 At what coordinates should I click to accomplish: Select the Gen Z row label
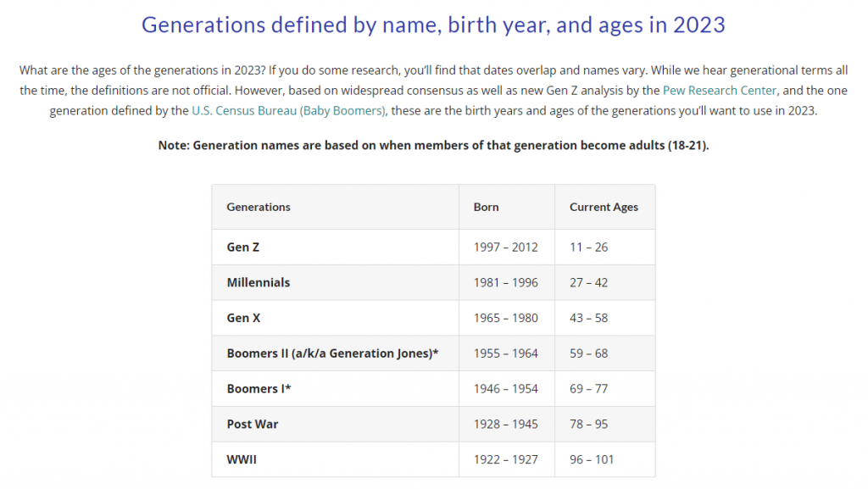pyautogui.click(x=238, y=247)
